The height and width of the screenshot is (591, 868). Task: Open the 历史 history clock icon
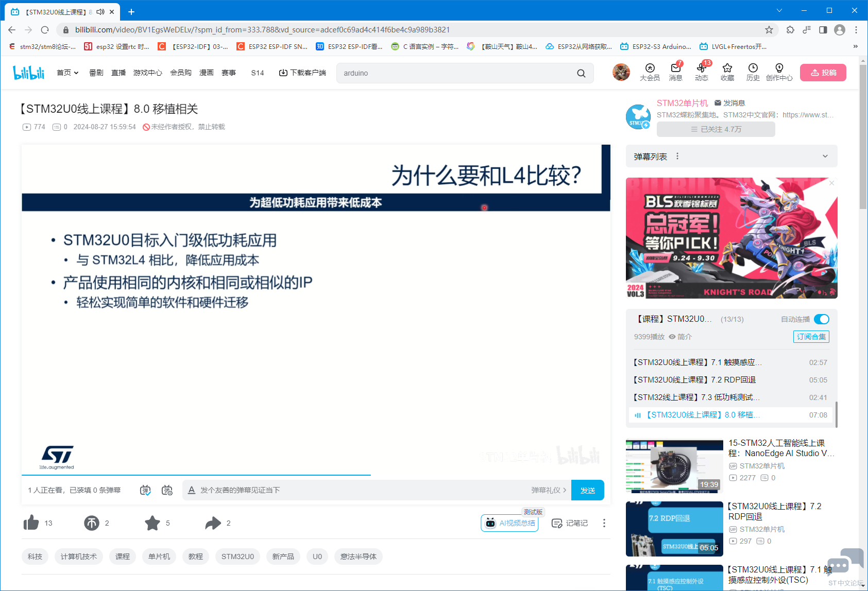[x=753, y=73]
